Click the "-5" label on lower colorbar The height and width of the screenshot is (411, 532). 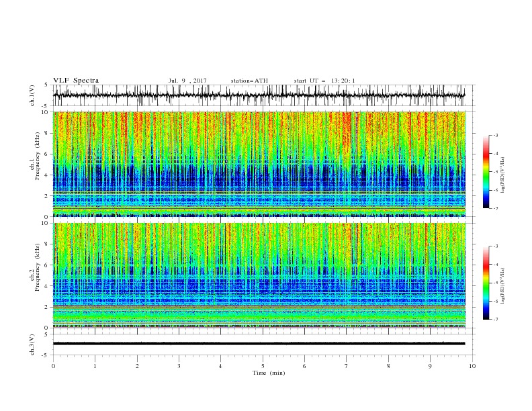(x=496, y=283)
